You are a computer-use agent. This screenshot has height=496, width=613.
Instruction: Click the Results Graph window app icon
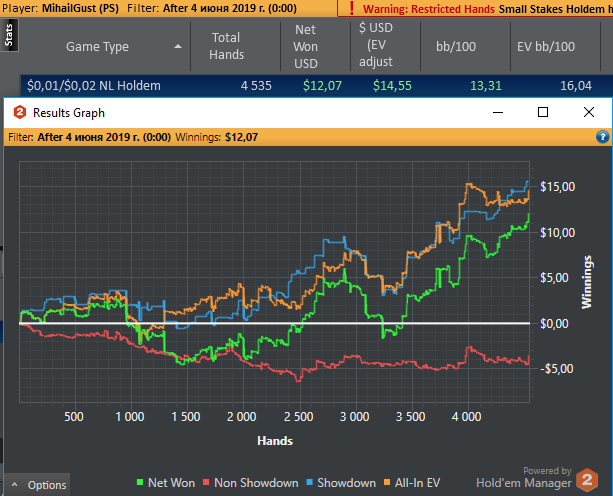point(18,113)
